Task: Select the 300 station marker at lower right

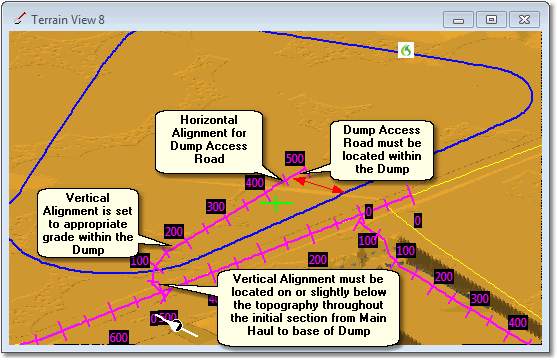Action: tap(480, 299)
